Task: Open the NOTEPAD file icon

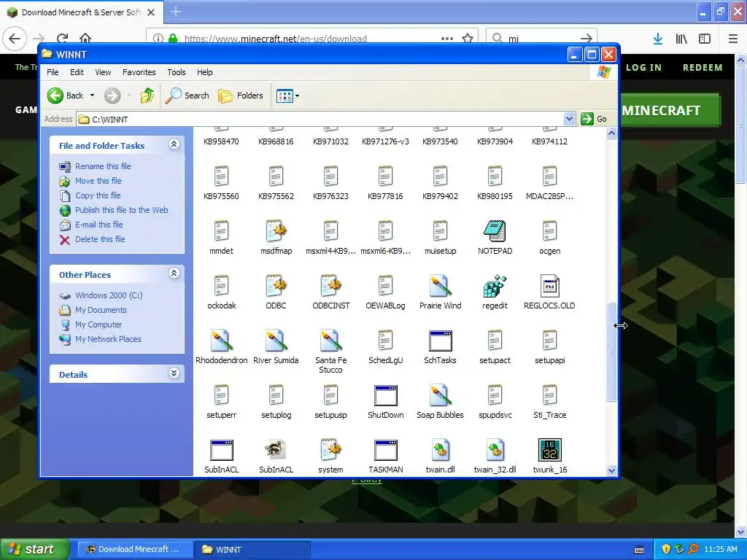Action: pos(495,231)
